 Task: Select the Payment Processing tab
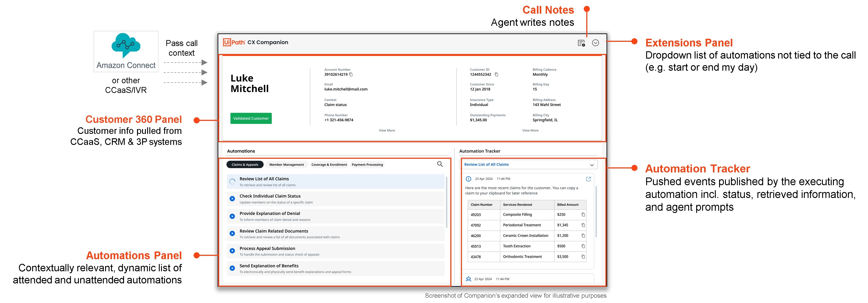click(x=367, y=165)
